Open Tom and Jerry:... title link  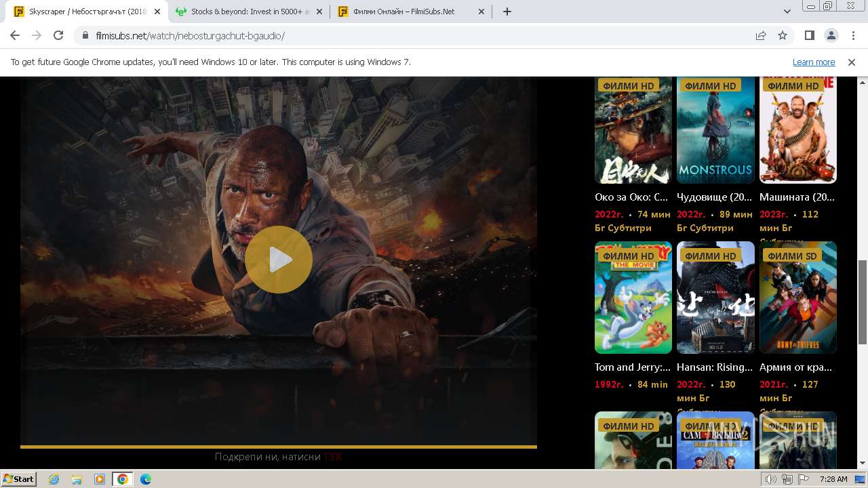[633, 367]
